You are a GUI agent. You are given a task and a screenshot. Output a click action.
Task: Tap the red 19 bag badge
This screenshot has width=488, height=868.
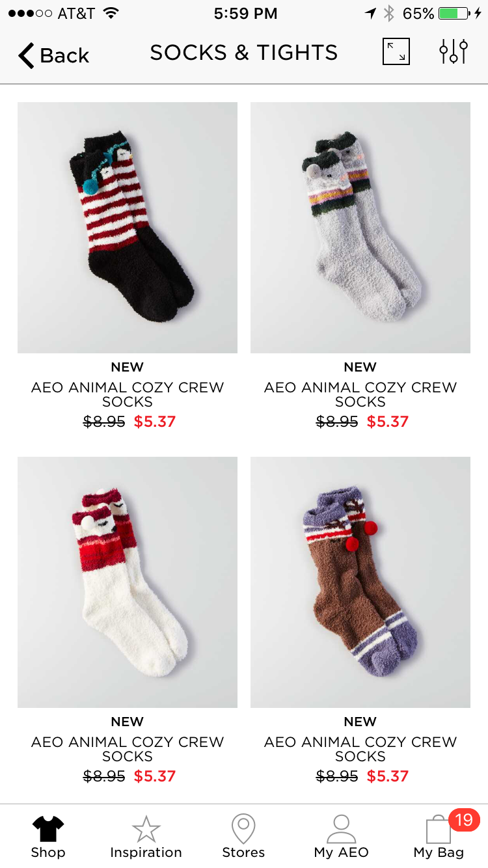[464, 820]
